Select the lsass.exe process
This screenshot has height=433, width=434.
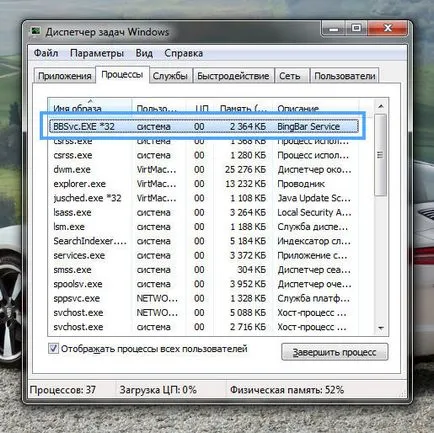click(204, 212)
